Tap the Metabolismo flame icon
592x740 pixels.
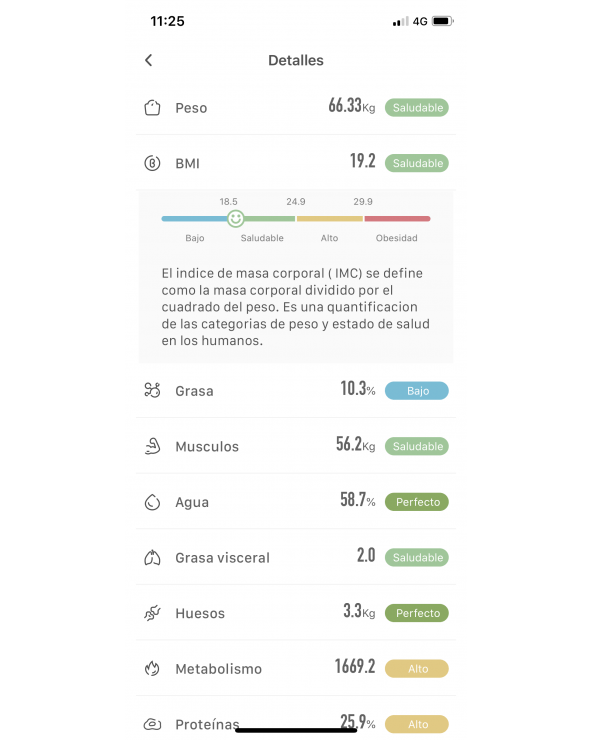152,669
